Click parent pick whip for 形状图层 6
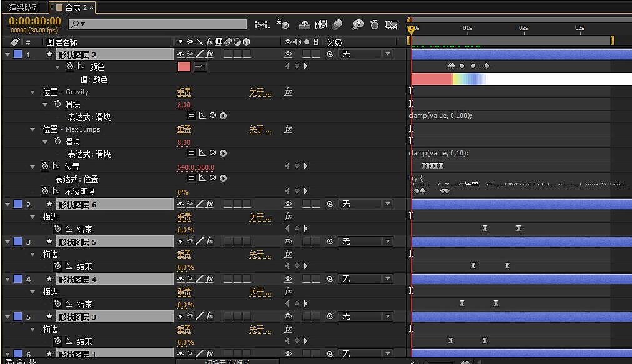The width and height of the screenshot is (632, 364). [330, 204]
